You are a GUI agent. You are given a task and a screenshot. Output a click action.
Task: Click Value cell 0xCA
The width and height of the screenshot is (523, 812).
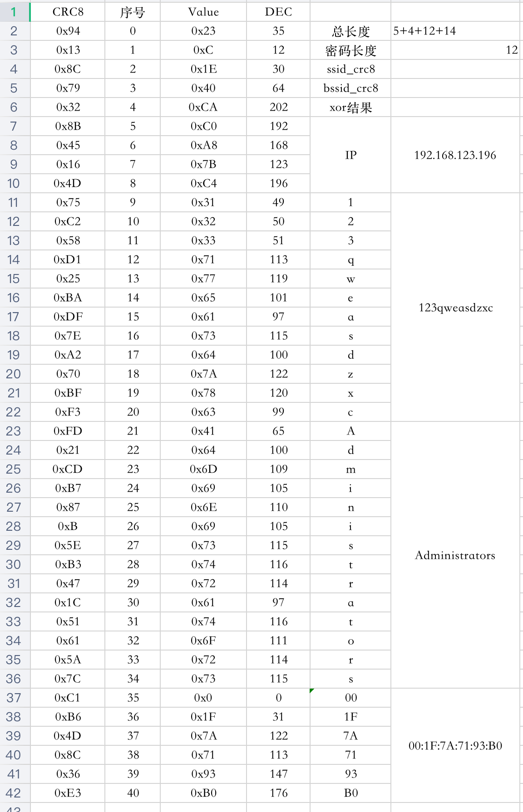point(203,107)
